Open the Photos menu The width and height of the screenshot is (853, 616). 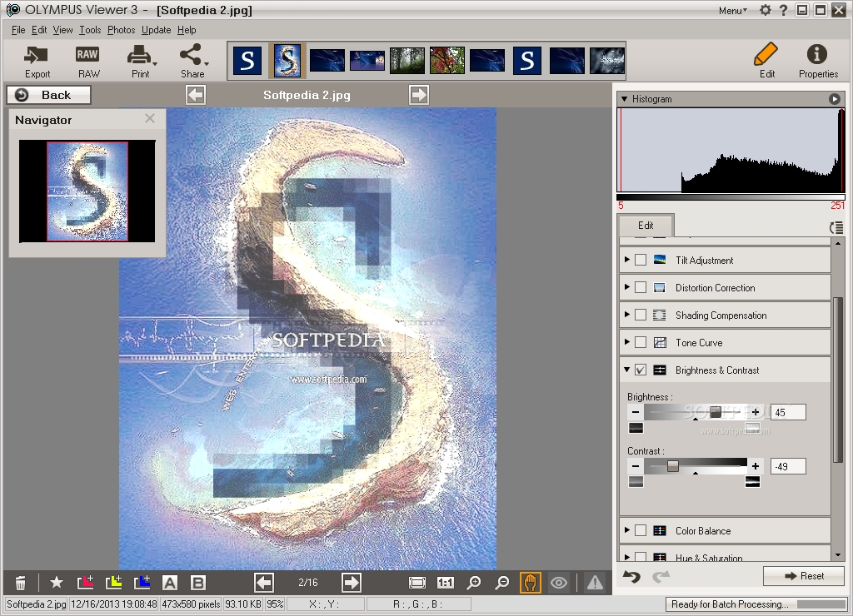(121, 30)
